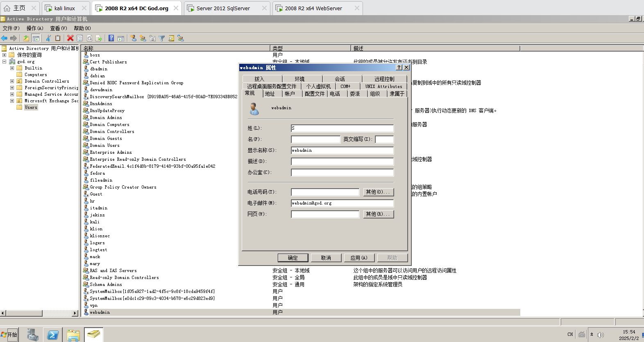Click the 电子邮件(M) input field
Screen dimensions: 644x342
click(342, 203)
